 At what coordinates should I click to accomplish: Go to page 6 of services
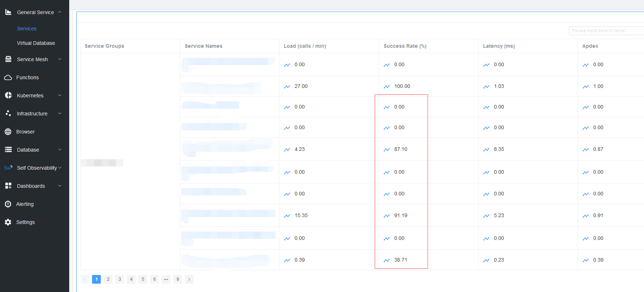click(154, 279)
